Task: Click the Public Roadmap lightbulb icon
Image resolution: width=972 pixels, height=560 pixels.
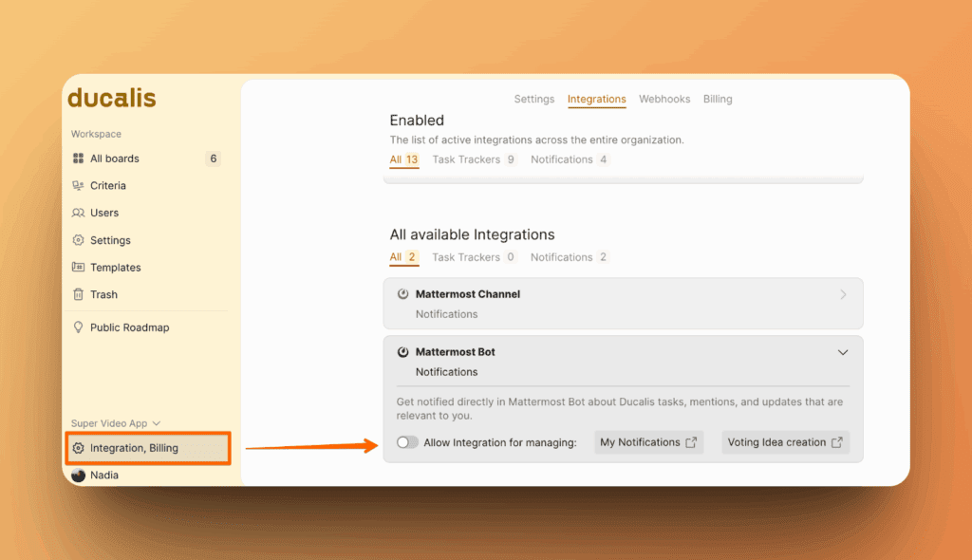Action: 79,327
